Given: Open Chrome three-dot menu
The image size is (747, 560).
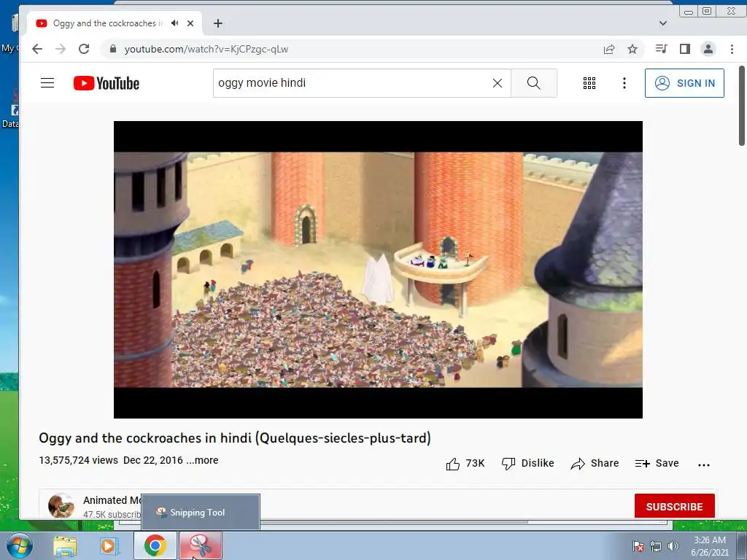Looking at the screenshot, I should pos(732,49).
